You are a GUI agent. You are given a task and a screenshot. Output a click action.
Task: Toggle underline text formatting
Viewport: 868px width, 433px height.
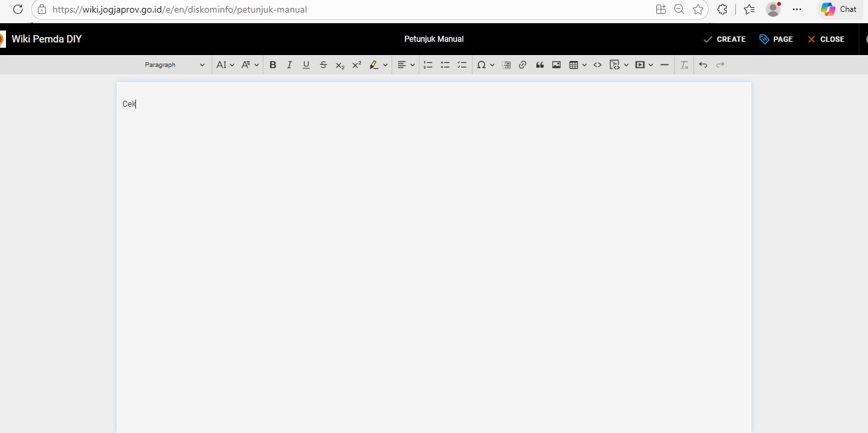[306, 65]
